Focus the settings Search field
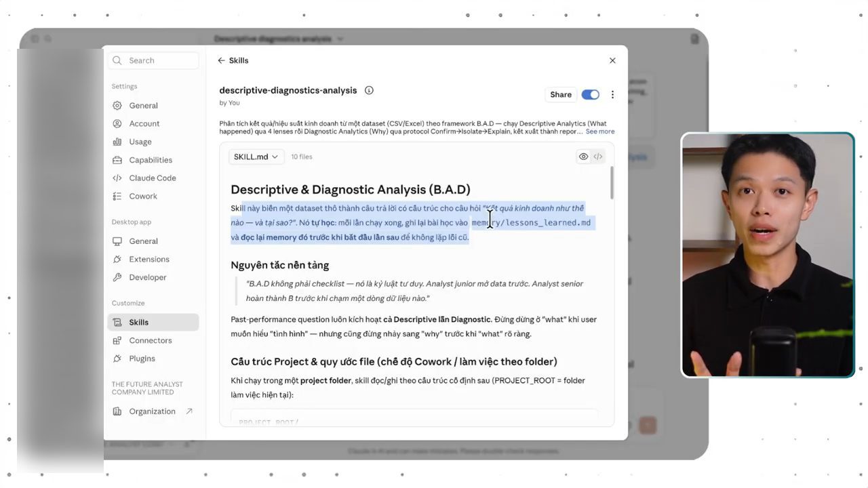 click(154, 60)
